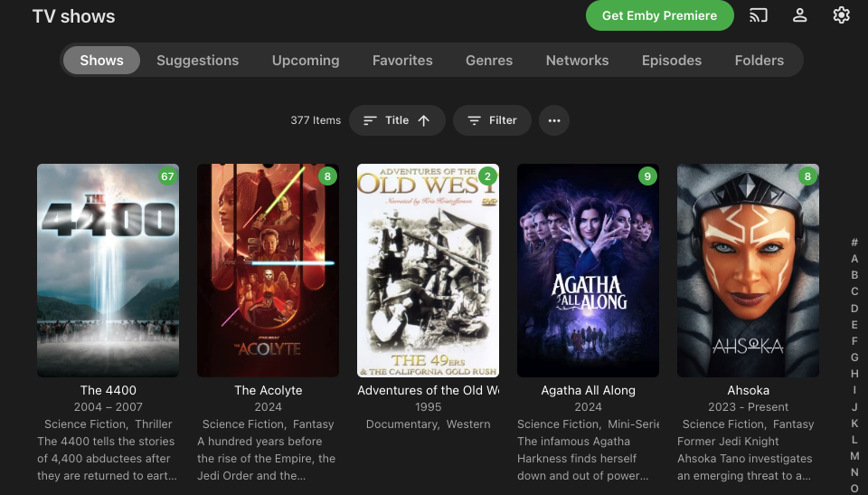Open Agatha All Along poster thumbnail
This screenshot has height=495, width=868.
(588, 271)
